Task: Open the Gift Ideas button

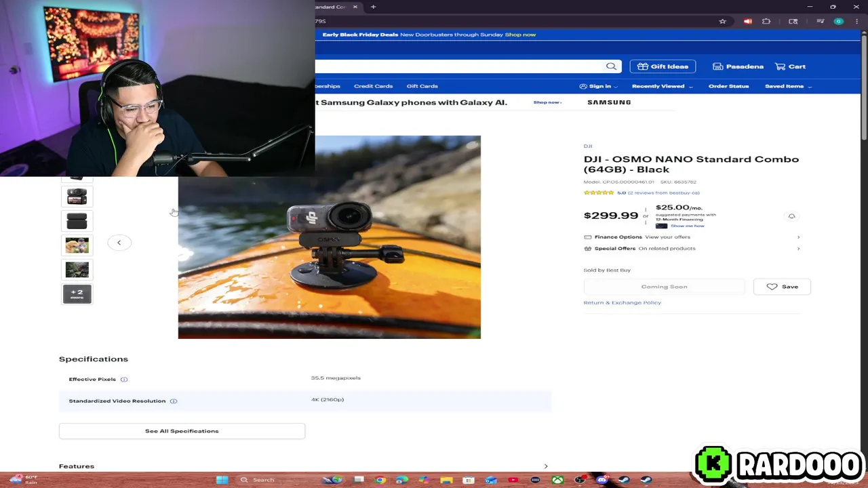Action: click(663, 66)
